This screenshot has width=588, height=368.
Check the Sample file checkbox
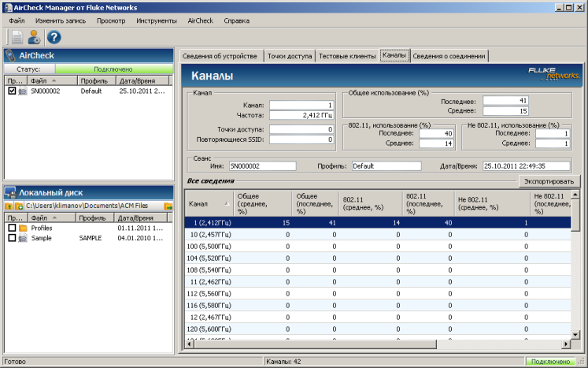pyautogui.click(x=12, y=238)
